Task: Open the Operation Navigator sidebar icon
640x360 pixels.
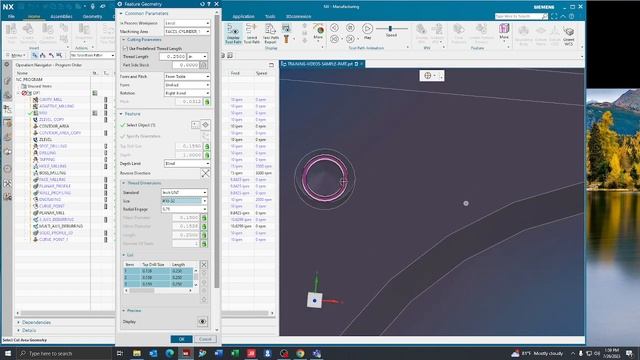Action: [x=7, y=109]
